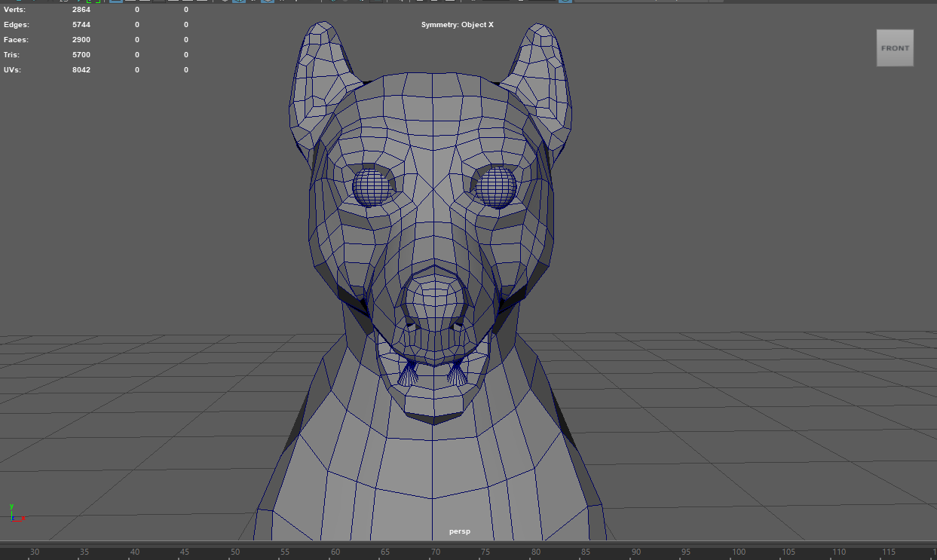This screenshot has width=937, height=560.
Task: Click the Edges value 5744
Action: click(81, 25)
